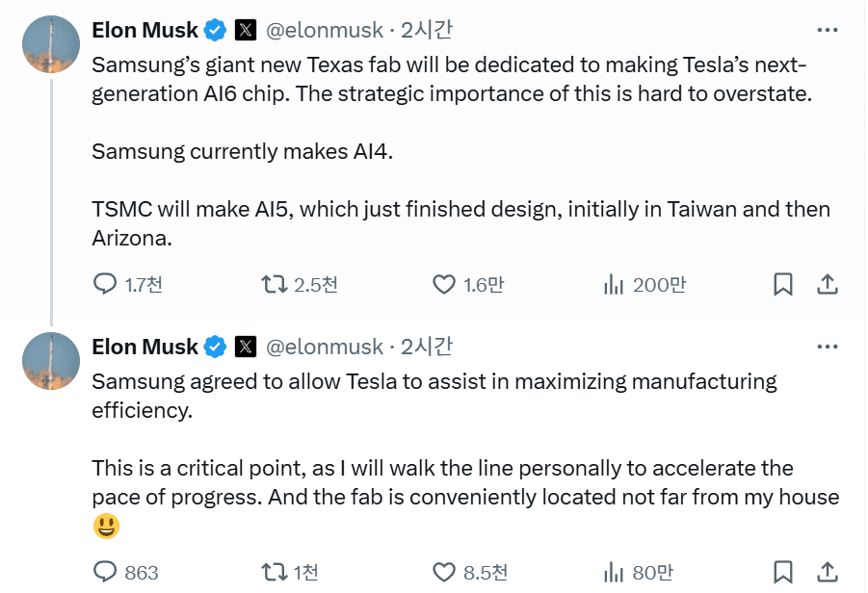
Task: Open more options on the first tweet
Action: point(827,30)
